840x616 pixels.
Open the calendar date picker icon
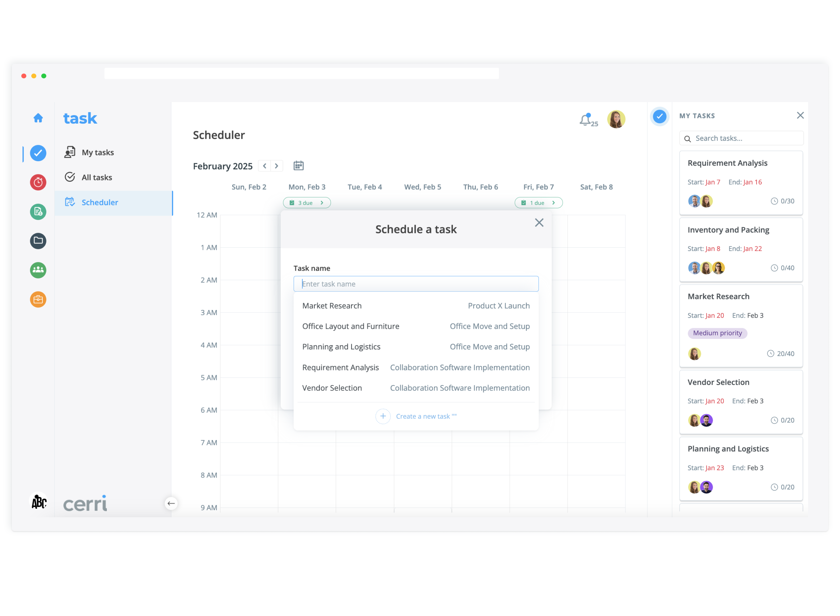click(x=298, y=166)
